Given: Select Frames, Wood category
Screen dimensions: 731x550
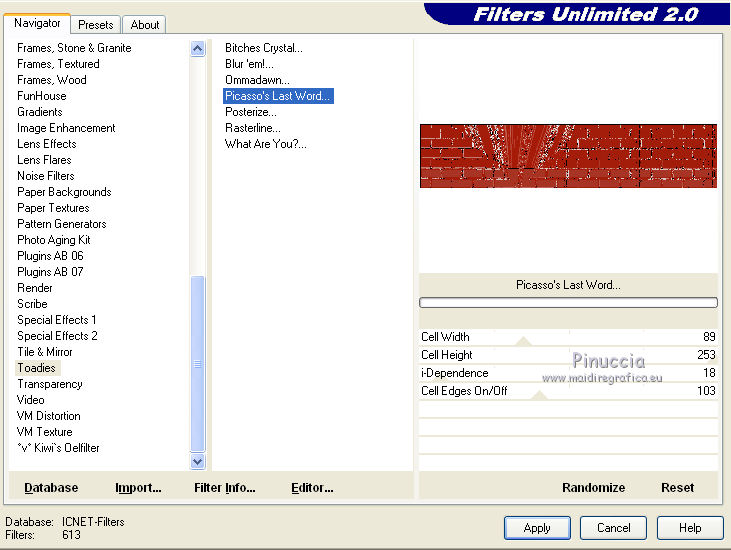Looking at the screenshot, I should pyautogui.click(x=52, y=80).
